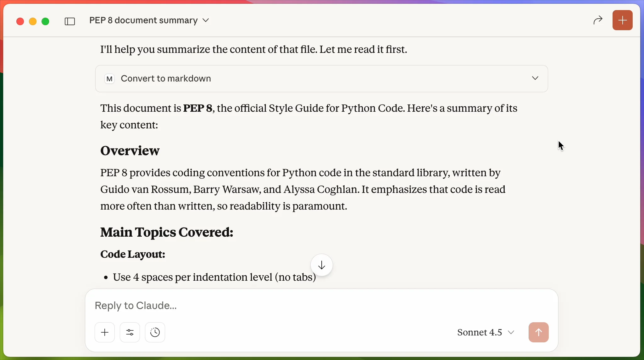Start a new chat with plus button
This screenshot has height=360, width=644.
pos(622,20)
